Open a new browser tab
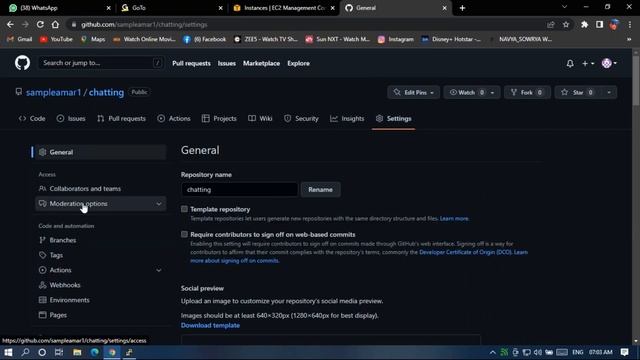 pos(462,8)
